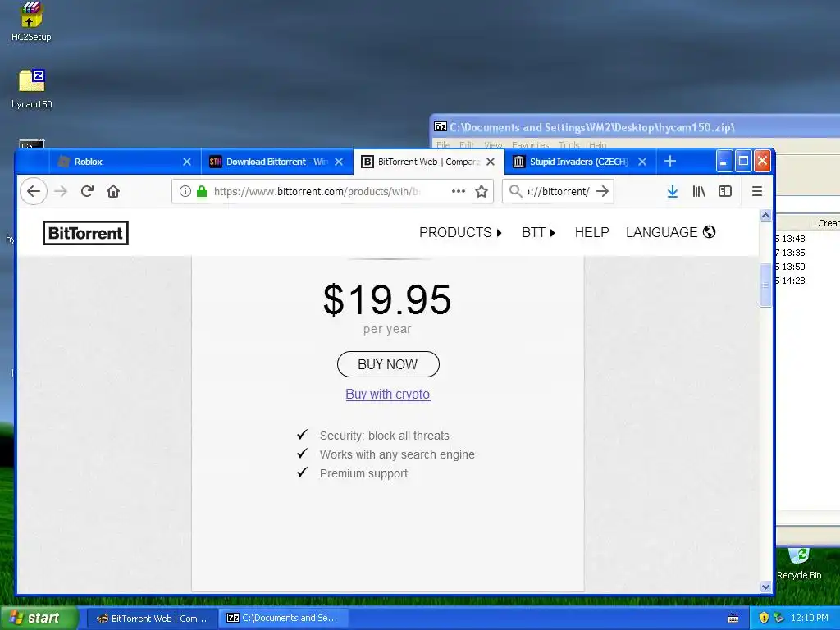Close the BitTorrent Web Compare tab
Screen dimensions: 840x630
pos(491,162)
